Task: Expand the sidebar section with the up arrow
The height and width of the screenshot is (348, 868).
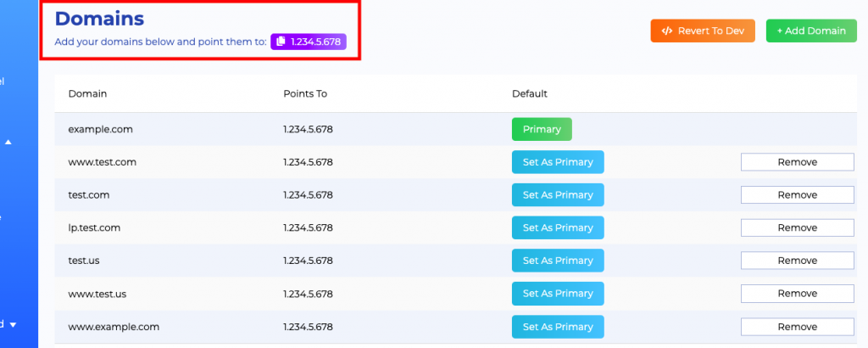Action: point(8,142)
